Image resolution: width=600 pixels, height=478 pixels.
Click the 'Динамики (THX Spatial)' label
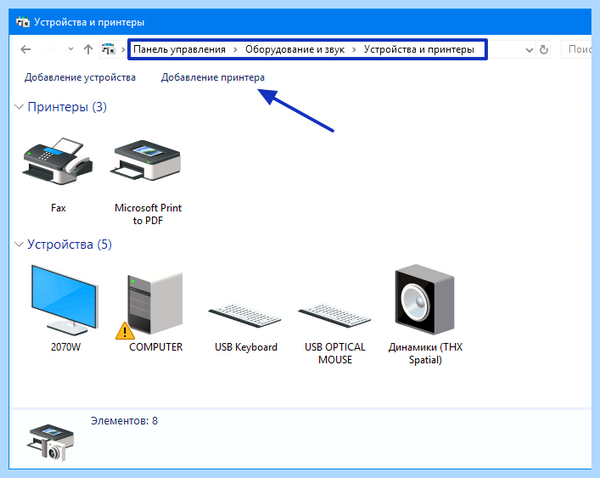pyautogui.click(x=425, y=353)
